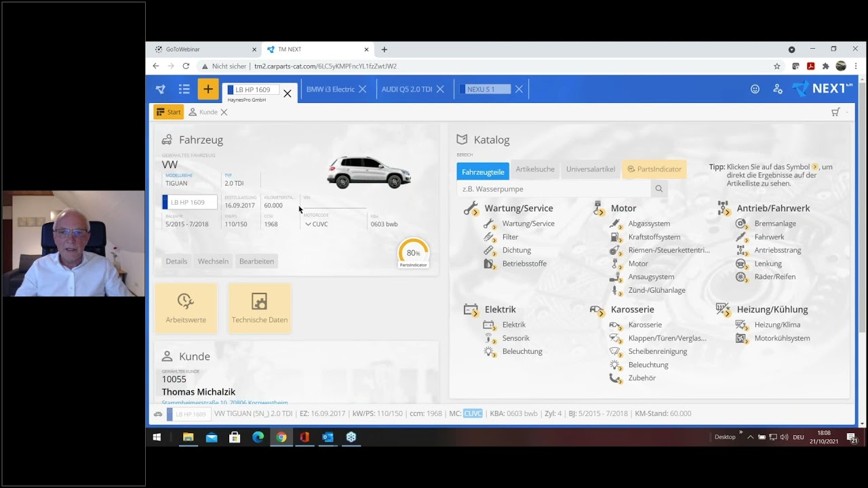
Task: Select the BMW i3 Electric vehicle tab
Action: click(x=330, y=89)
